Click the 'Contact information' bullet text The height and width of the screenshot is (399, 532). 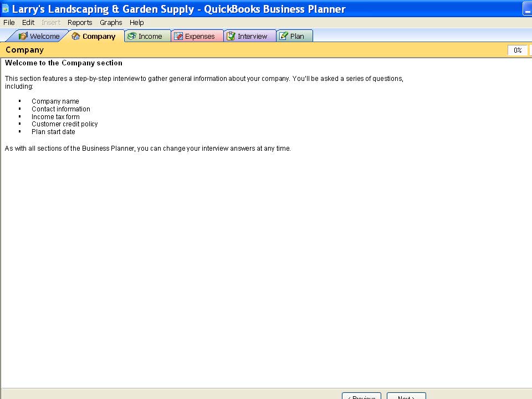pos(61,109)
